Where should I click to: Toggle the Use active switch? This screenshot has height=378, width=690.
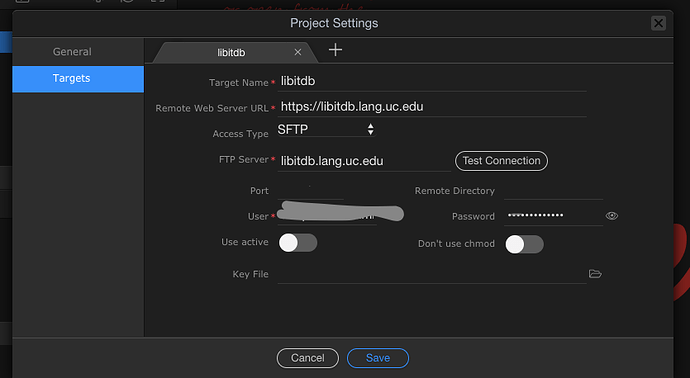pyautogui.click(x=298, y=243)
